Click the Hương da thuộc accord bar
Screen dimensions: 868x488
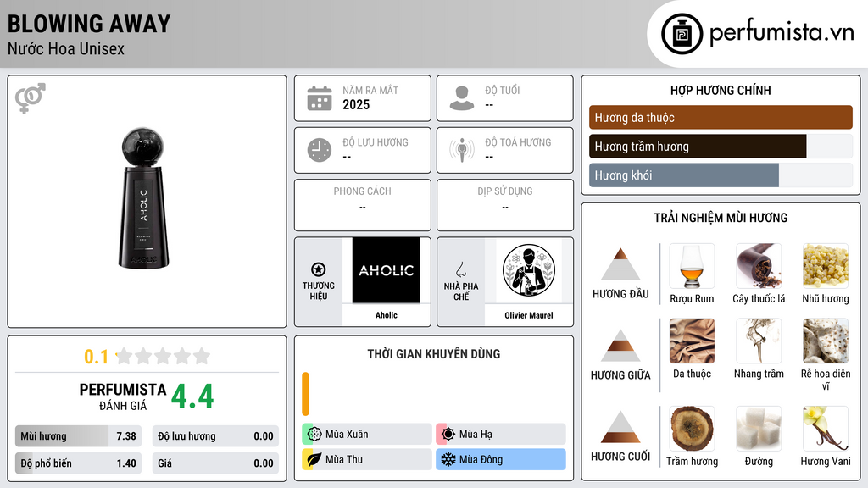[721, 117]
